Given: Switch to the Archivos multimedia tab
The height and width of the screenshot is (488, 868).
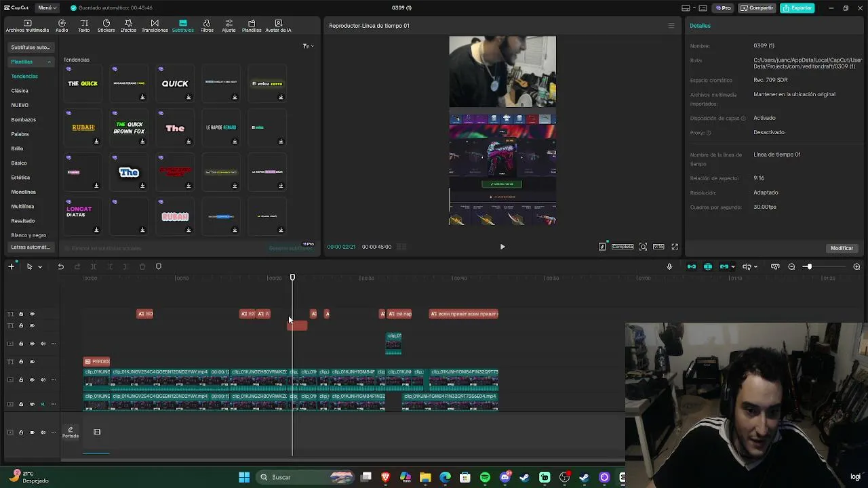Looking at the screenshot, I should coord(27,26).
